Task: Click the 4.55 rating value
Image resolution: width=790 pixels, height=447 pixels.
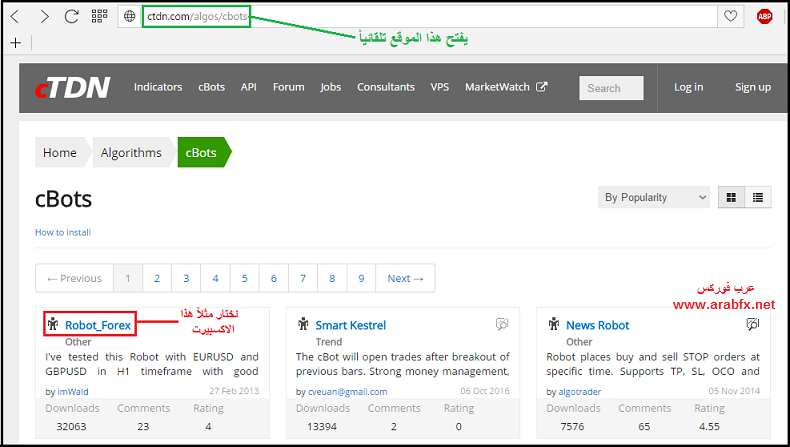Action: [x=709, y=426]
